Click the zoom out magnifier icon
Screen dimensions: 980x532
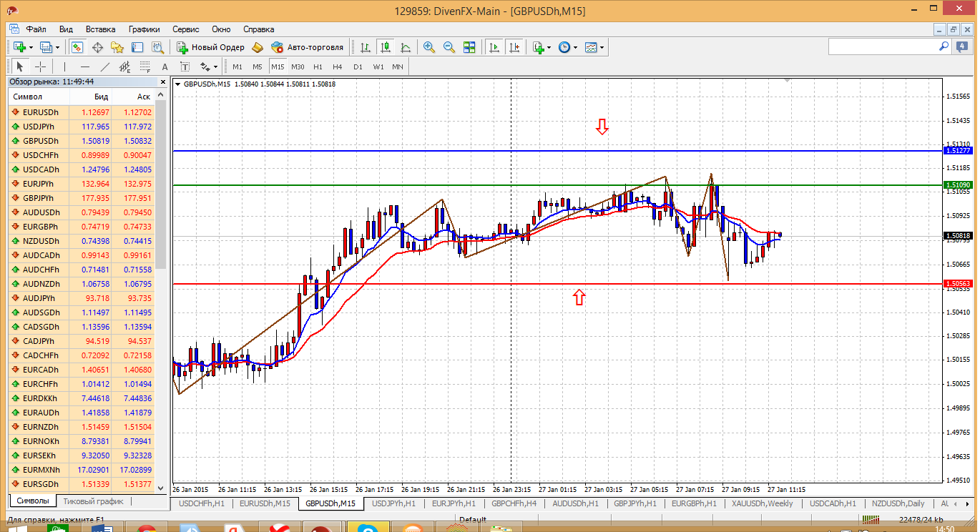click(449, 47)
